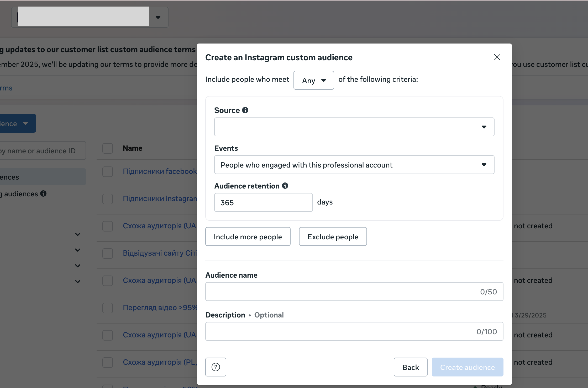Click Include more people button

pos(248,236)
